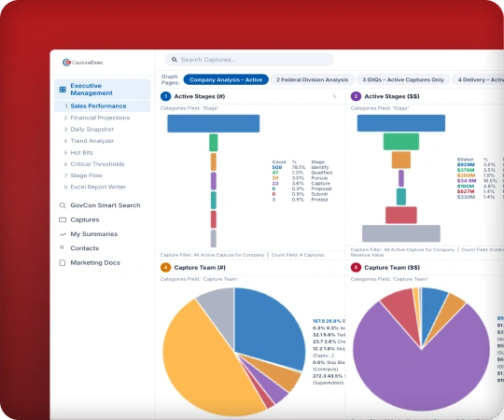Switch to 2 Federal Division Analysis tab
The height and width of the screenshot is (420, 504).
(312, 79)
